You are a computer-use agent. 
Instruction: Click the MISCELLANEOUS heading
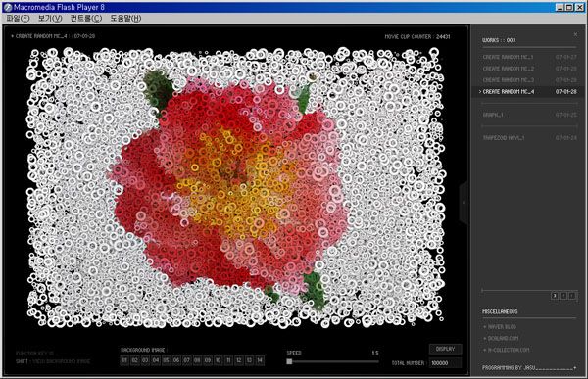[x=500, y=311]
